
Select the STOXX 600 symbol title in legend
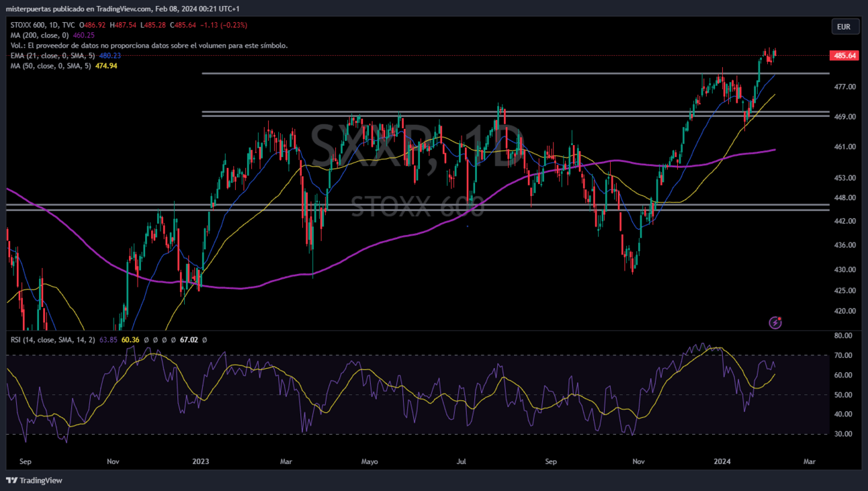pyautogui.click(x=31, y=25)
